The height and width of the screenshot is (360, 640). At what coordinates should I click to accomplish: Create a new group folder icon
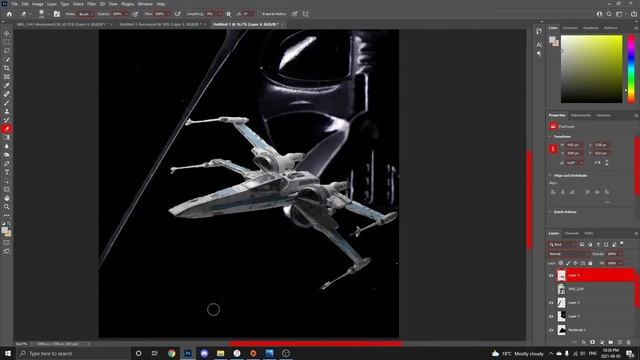[x=611, y=342]
